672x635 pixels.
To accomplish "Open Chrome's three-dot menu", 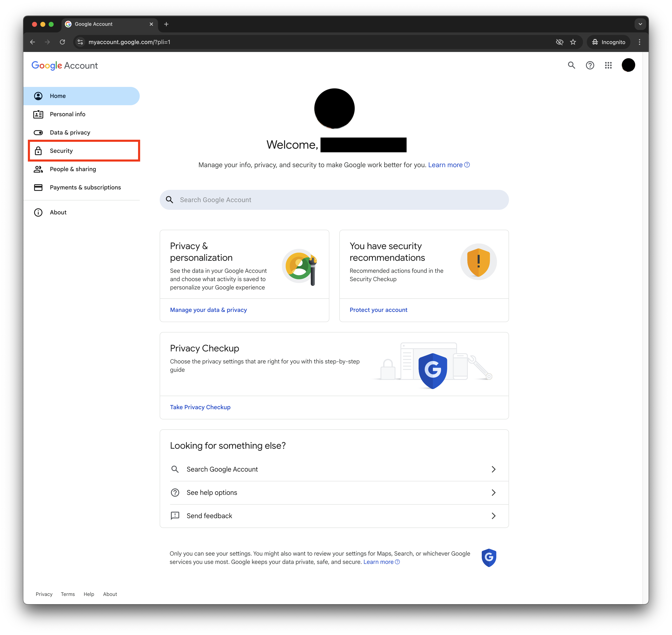I will tap(639, 42).
